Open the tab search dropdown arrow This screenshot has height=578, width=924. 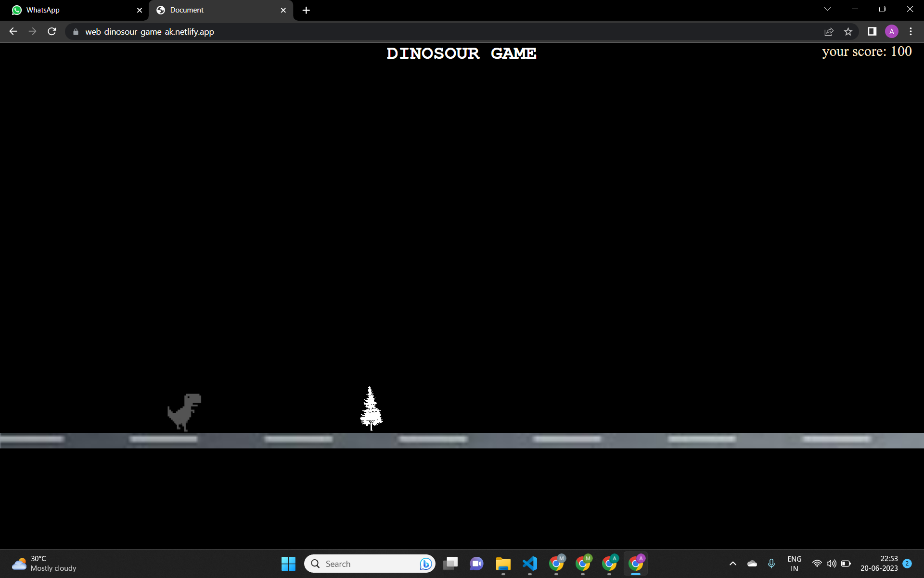(827, 9)
